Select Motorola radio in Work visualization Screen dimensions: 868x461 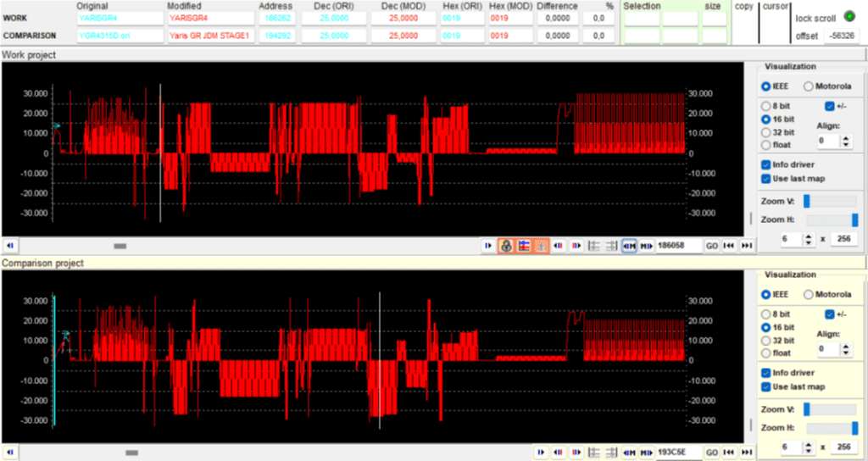coord(808,86)
